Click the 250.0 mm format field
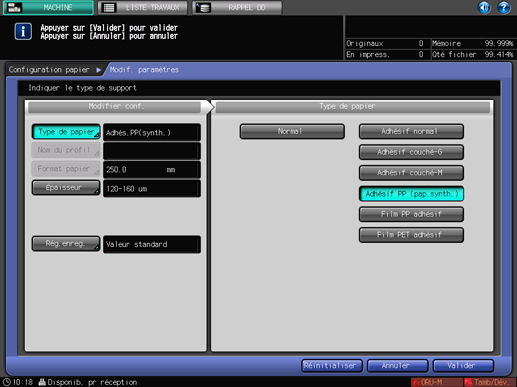This screenshot has height=387, width=517. pyautogui.click(x=152, y=170)
